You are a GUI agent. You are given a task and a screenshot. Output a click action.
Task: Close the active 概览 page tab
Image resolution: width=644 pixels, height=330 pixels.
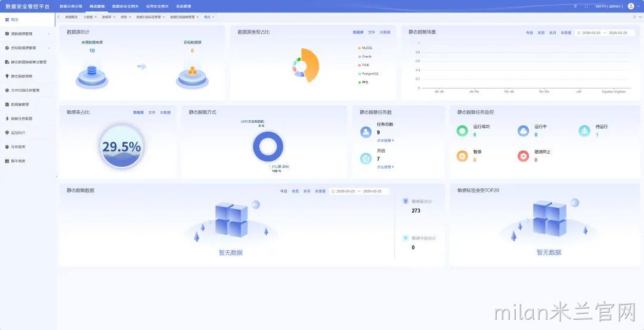pos(213,17)
